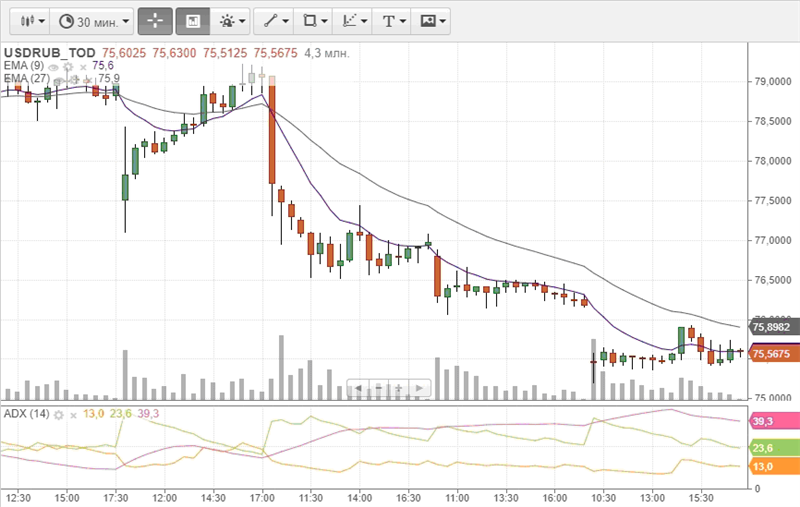Click the 75,8982 EMA price tag
Image resolution: width=800 pixels, height=507 pixels.
pyautogui.click(x=773, y=327)
